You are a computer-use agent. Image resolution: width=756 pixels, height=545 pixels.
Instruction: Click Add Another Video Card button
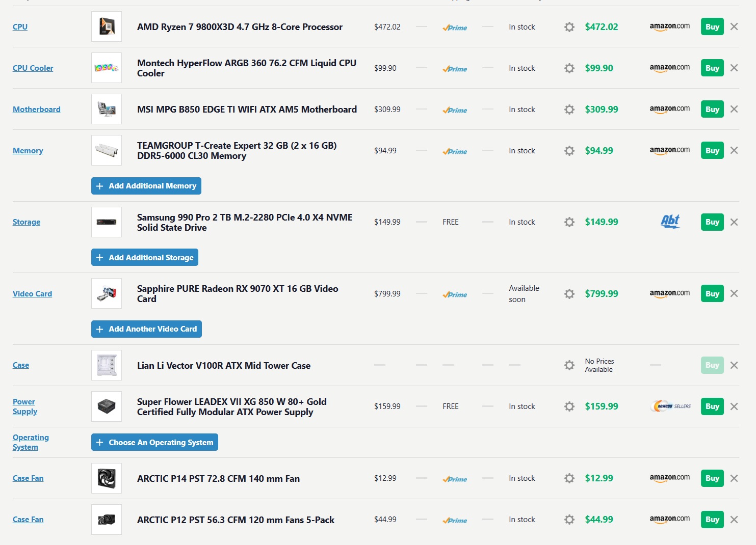[146, 329]
